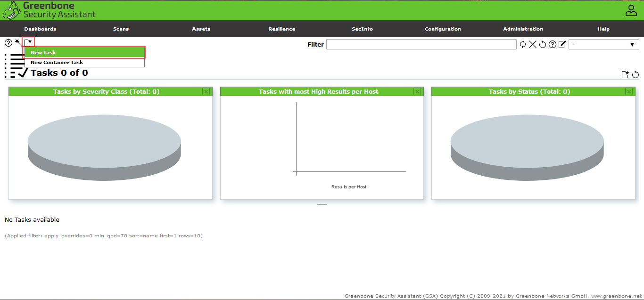Image resolution: width=644 pixels, height=300 pixels.
Task: Open the Scans menu
Action: pyautogui.click(x=121, y=29)
